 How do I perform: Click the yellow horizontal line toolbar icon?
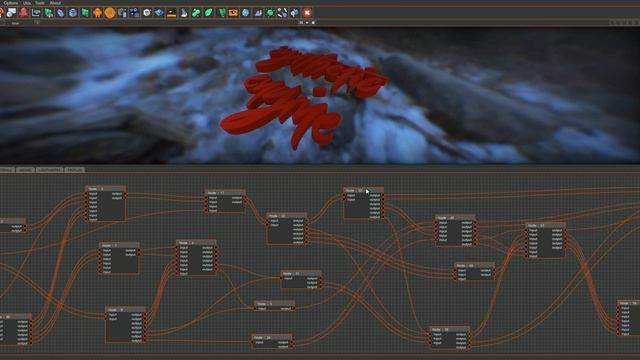click(x=171, y=13)
